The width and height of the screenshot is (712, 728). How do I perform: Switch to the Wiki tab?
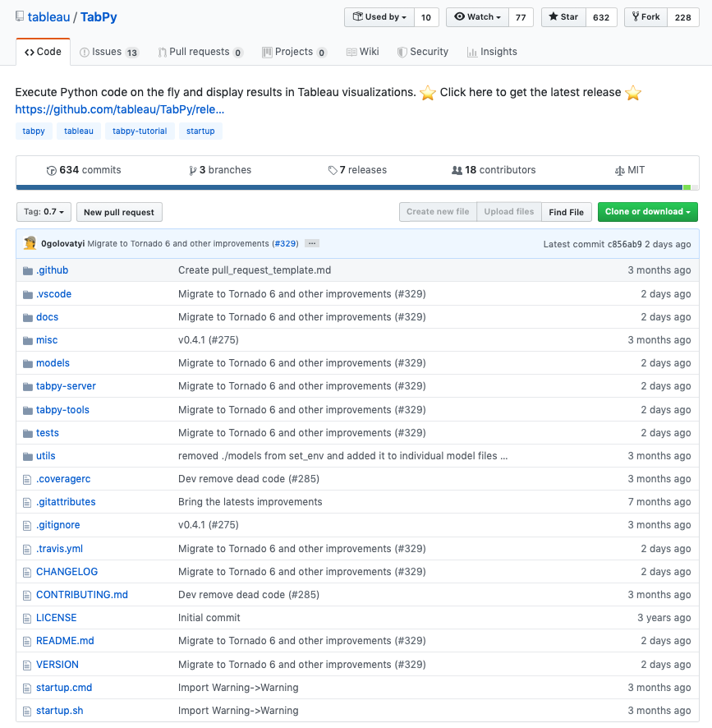tap(362, 52)
